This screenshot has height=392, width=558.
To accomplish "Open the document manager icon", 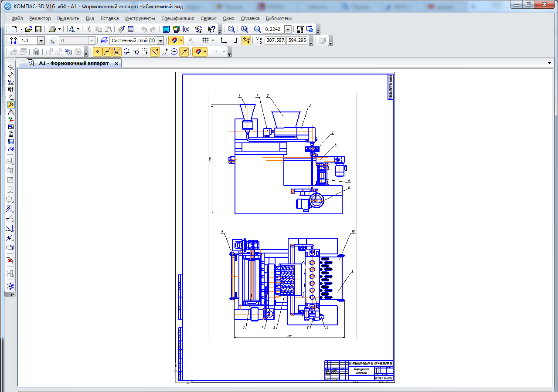I will pyautogui.click(x=166, y=29).
